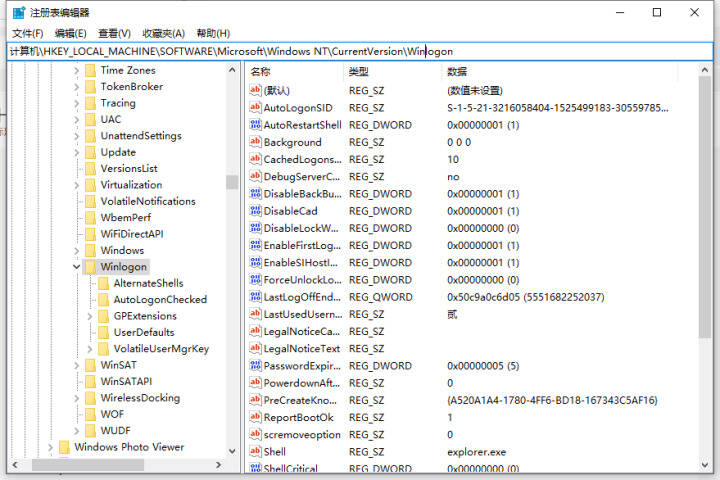Click the DisableCad DWORD value icon
720x480 pixels.
[255, 211]
